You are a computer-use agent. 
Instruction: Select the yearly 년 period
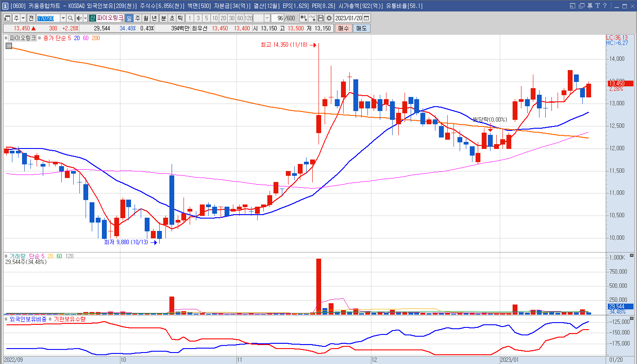pos(154,18)
